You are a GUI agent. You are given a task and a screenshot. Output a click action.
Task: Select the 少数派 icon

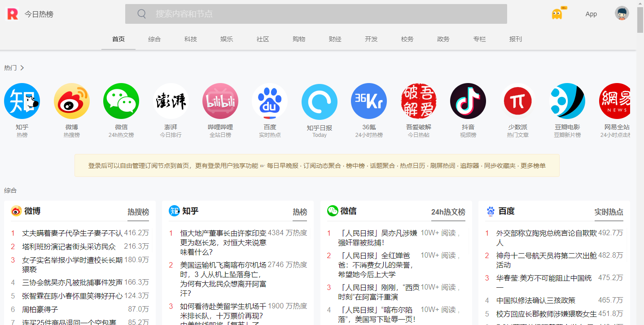(517, 101)
